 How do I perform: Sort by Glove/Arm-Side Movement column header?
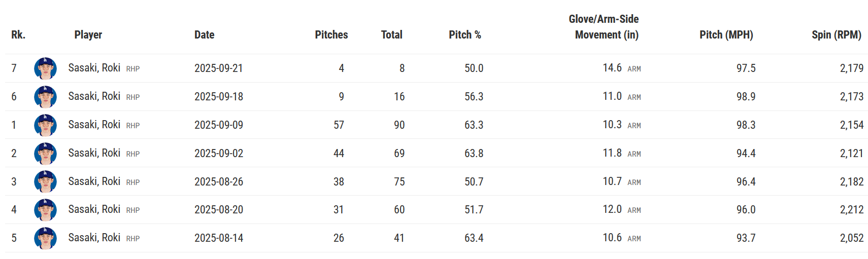point(604,27)
